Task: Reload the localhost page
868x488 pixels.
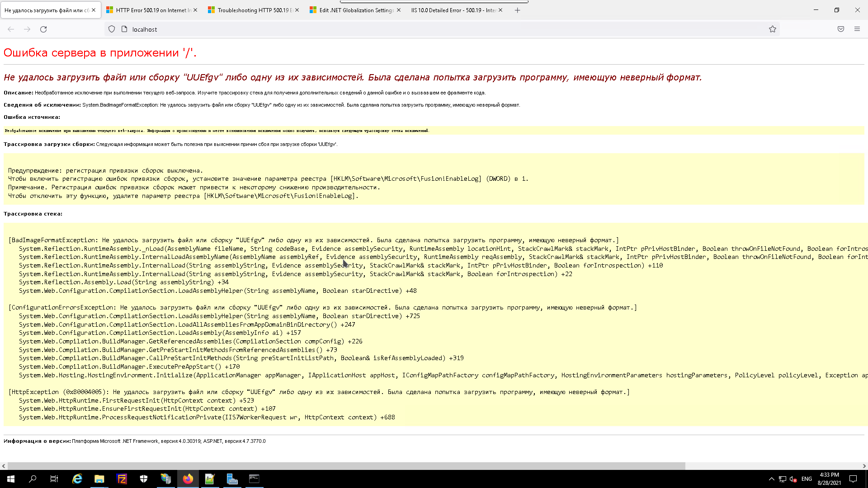Action: 43,29
